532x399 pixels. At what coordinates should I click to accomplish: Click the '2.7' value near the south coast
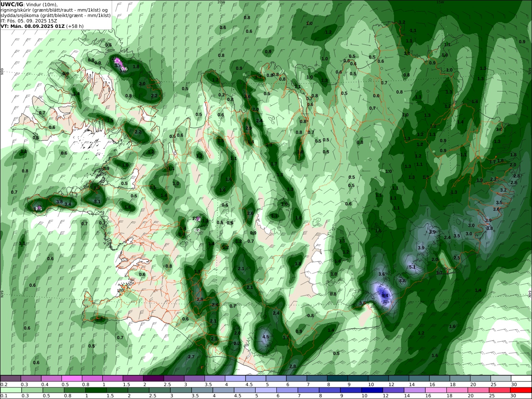point(191,357)
